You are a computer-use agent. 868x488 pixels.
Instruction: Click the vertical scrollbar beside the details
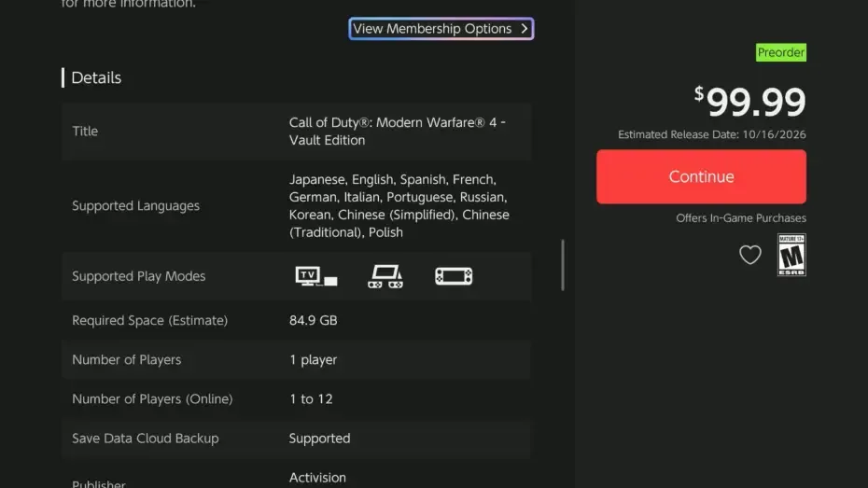[563, 265]
